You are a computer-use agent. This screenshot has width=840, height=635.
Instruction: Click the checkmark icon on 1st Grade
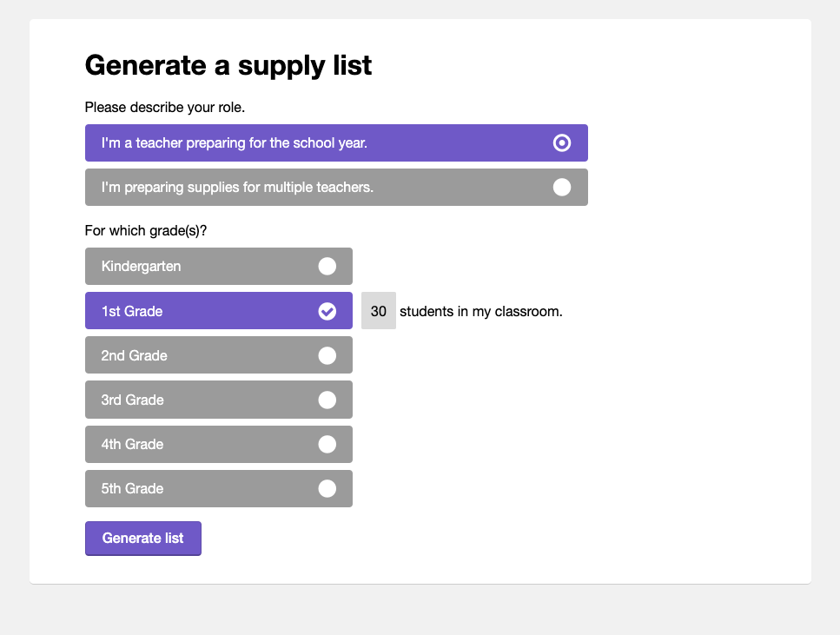(327, 311)
